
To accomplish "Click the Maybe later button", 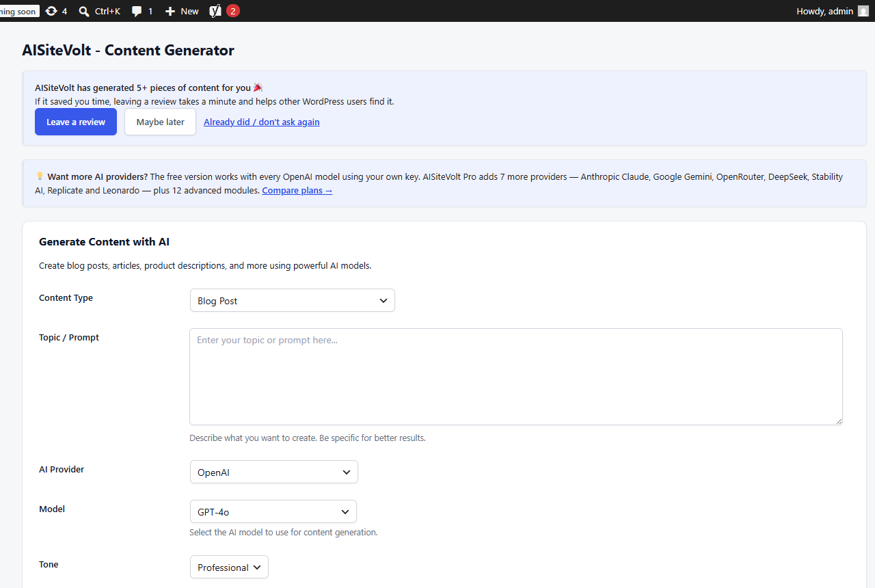I will click(160, 122).
